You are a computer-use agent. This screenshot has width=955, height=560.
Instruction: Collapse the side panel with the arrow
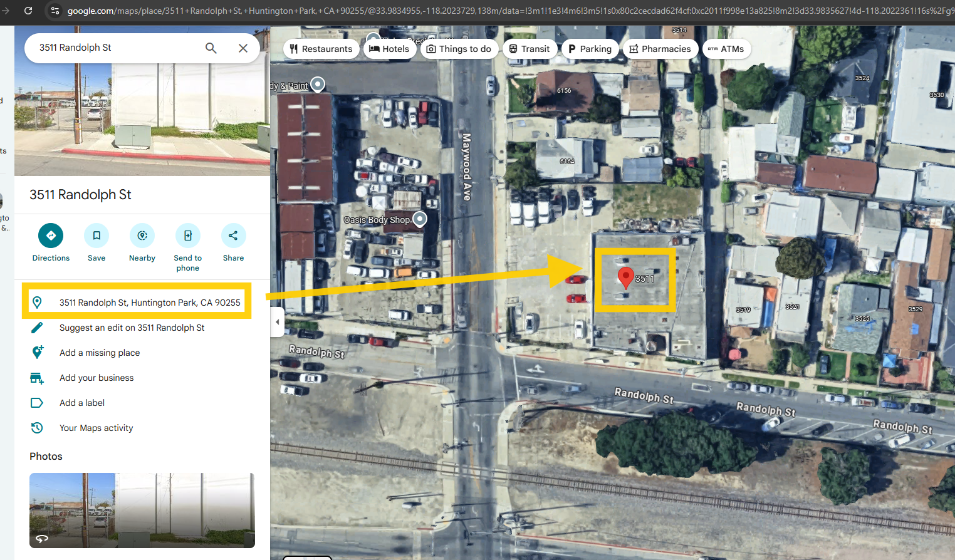pyautogui.click(x=278, y=322)
